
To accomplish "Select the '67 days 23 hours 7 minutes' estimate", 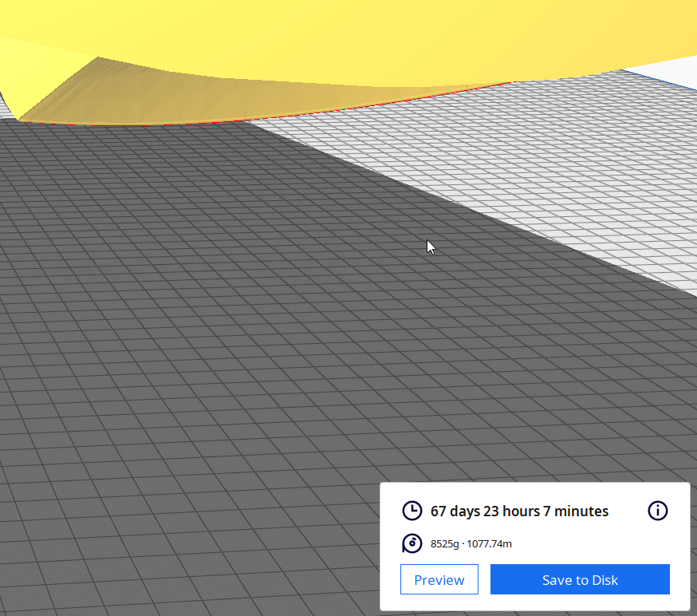I will [x=519, y=511].
